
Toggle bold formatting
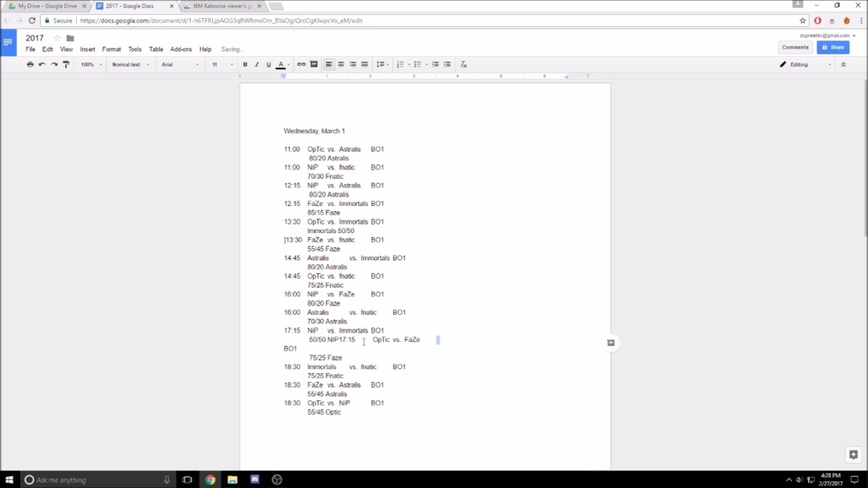(245, 64)
